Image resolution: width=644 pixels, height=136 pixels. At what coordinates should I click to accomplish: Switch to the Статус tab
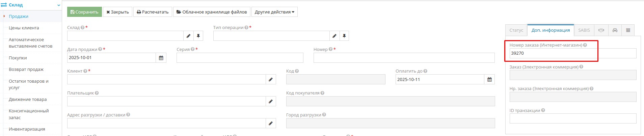pyautogui.click(x=516, y=30)
